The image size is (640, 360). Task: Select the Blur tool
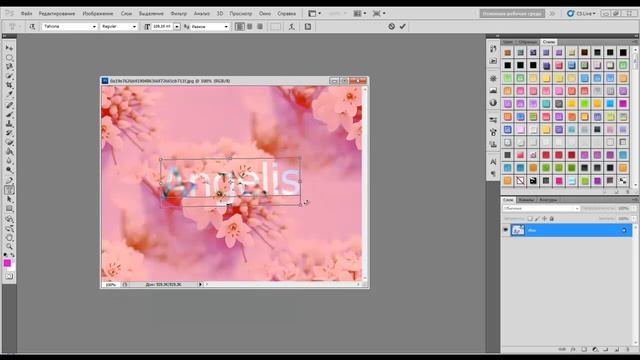tap(9, 161)
